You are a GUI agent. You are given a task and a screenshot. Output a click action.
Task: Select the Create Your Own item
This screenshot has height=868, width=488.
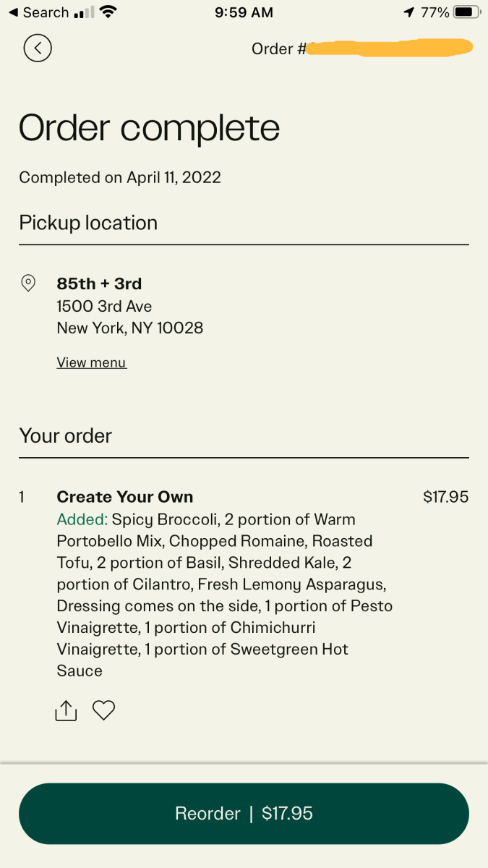pos(125,497)
